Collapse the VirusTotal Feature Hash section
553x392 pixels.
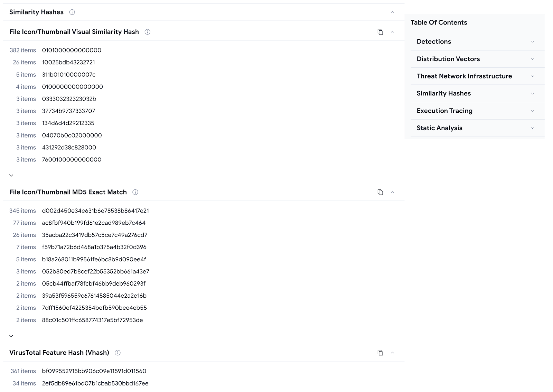[392, 353]
